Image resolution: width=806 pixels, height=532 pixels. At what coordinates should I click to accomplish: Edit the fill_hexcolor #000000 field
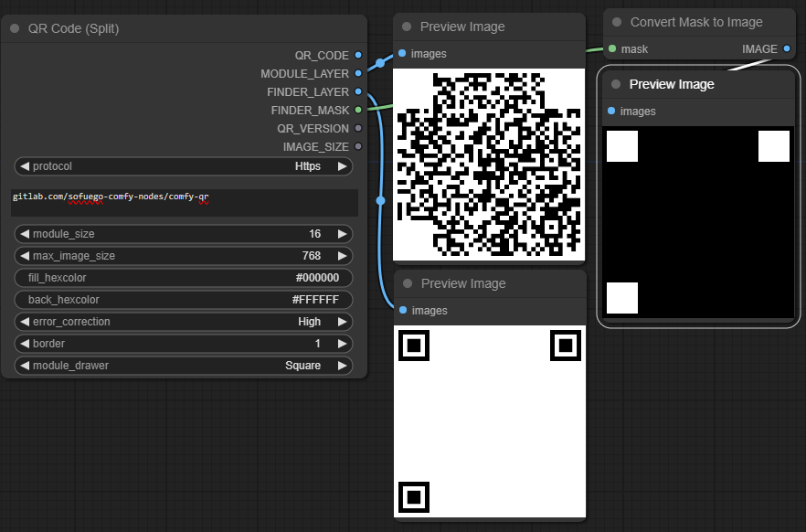184,278
